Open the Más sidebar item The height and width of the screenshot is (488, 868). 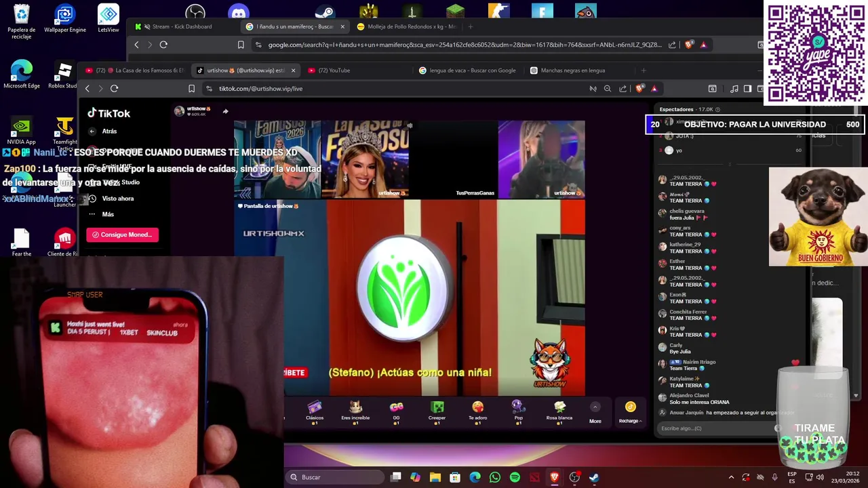pos(102,214)
